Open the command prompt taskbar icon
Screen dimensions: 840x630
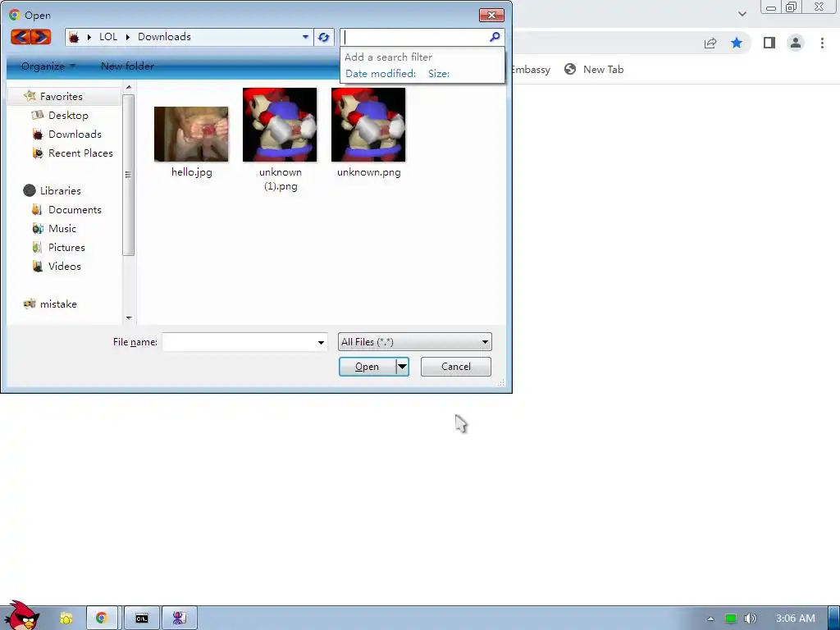point(141,619)
